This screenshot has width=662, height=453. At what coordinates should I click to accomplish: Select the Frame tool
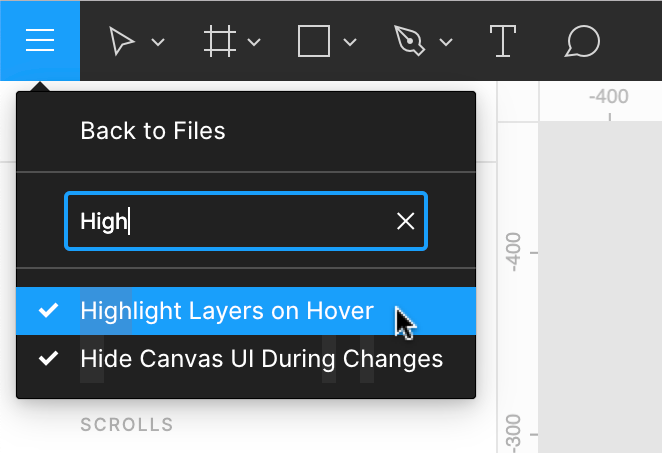(x=218, y=41)
